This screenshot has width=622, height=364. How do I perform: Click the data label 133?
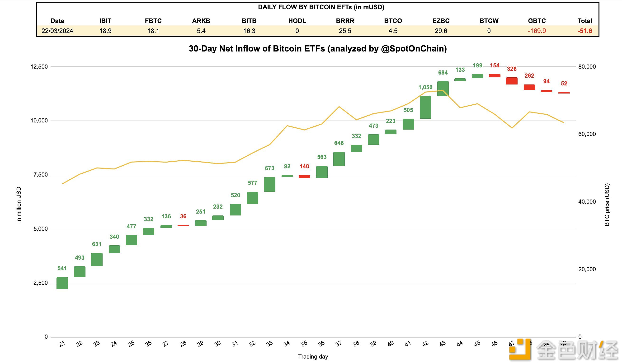(x=460, y=70)
